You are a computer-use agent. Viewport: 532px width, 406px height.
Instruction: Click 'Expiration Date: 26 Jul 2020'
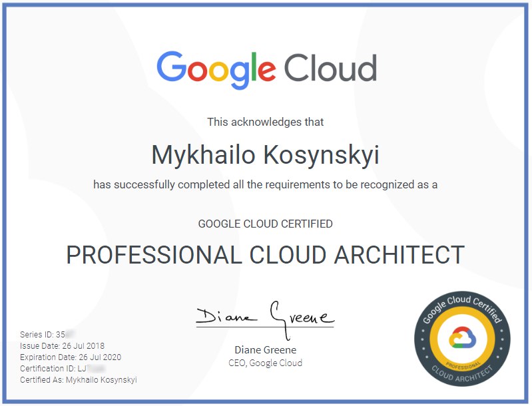click(x=70, y=357)
